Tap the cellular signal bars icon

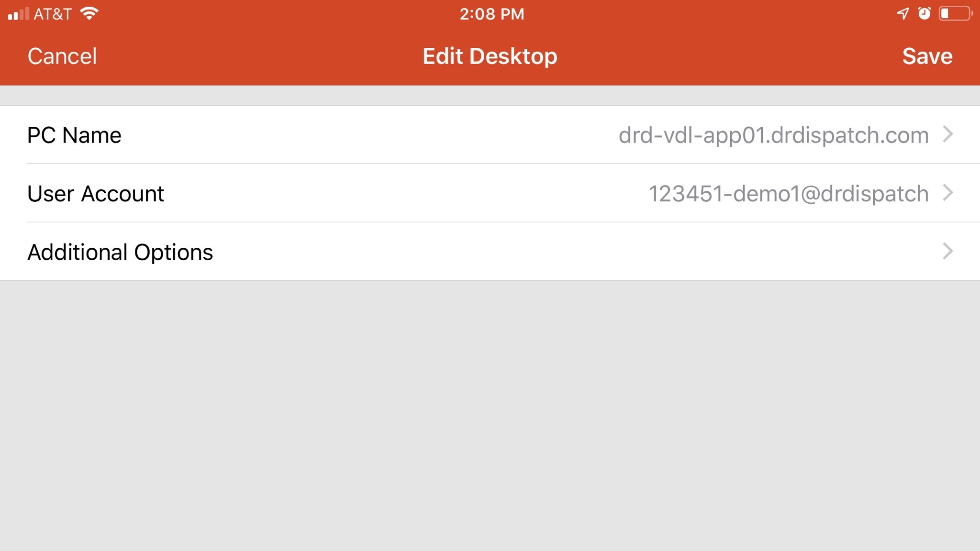[x=18, y=14]
